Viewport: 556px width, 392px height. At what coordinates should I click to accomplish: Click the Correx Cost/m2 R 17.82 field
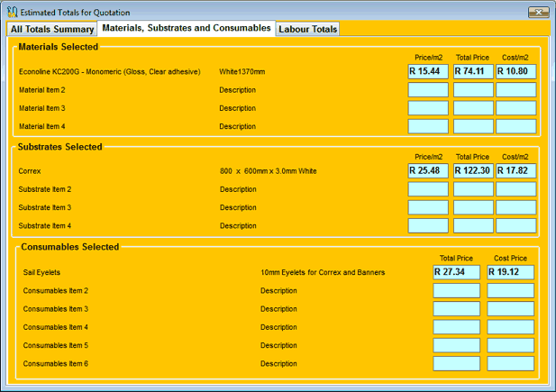pos(515,170)
